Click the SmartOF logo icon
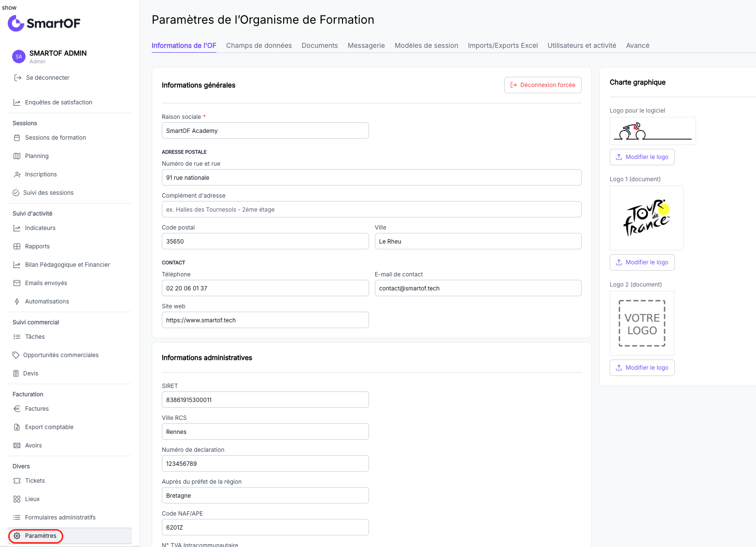Screen dimensions: 756x547 (x=16, y=23)
